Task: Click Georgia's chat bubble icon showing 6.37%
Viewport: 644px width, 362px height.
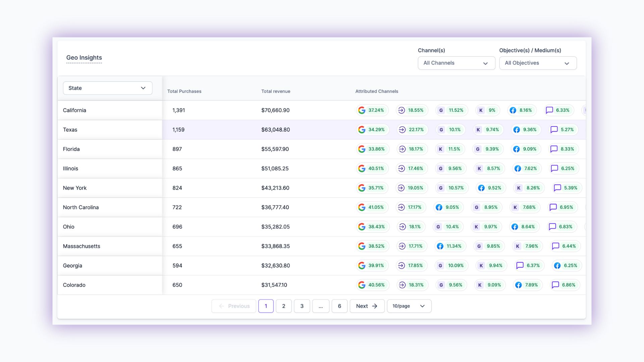Action: [x=520, y=265]
